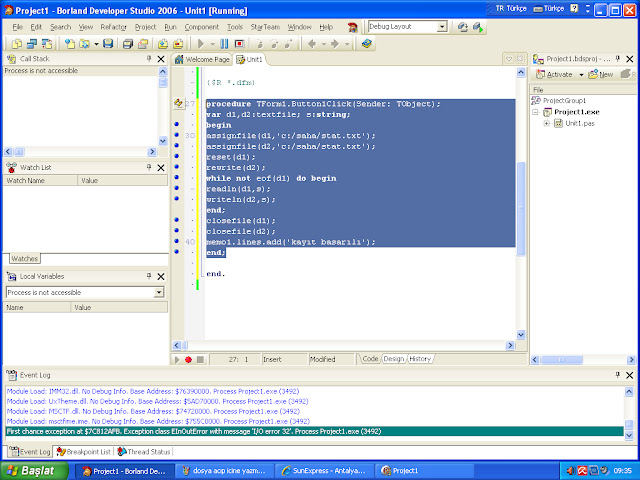Click the Remove file from project icon
The height and width of the screenshot is (480, 640).
pos(178,44)
